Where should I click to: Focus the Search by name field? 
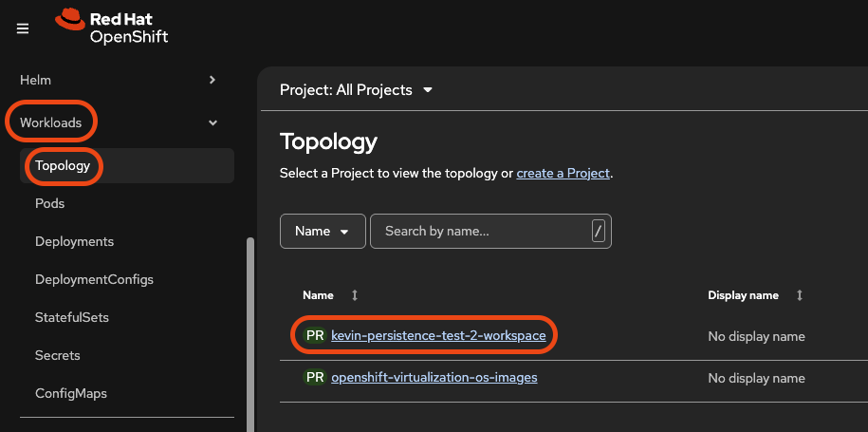490,231
